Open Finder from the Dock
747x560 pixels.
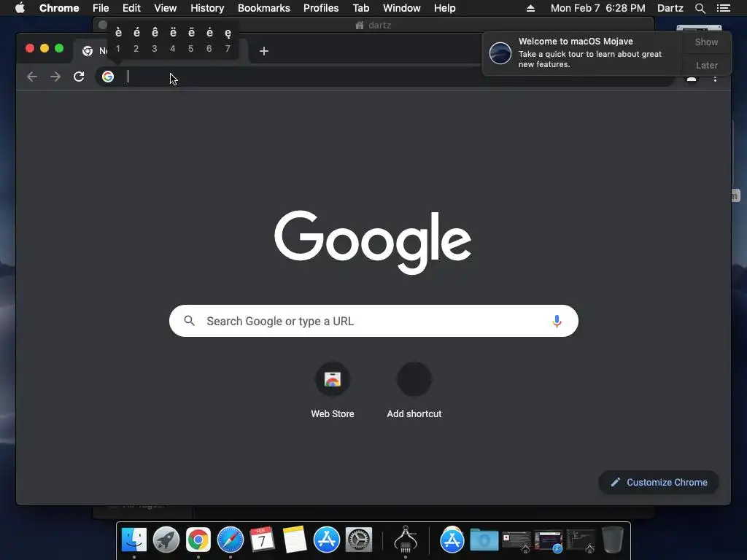pyautogui.click(x=134, y=540)
